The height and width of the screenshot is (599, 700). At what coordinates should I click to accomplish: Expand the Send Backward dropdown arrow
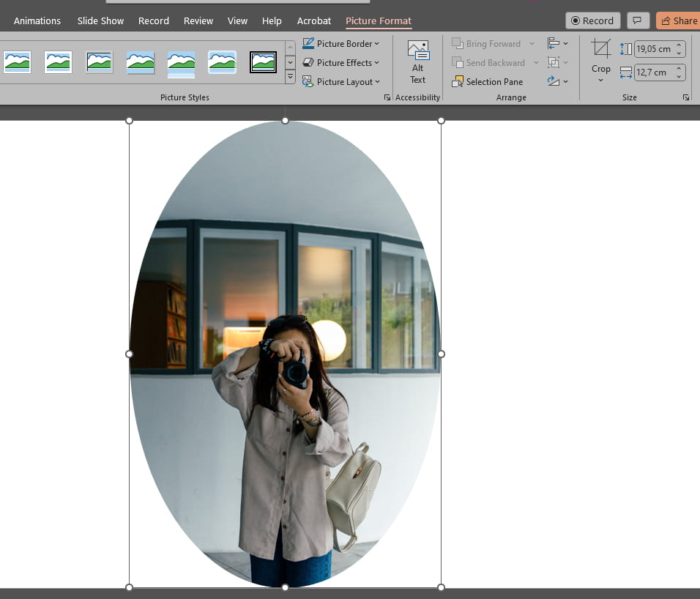pyautogui.click(x=536, y=62)
